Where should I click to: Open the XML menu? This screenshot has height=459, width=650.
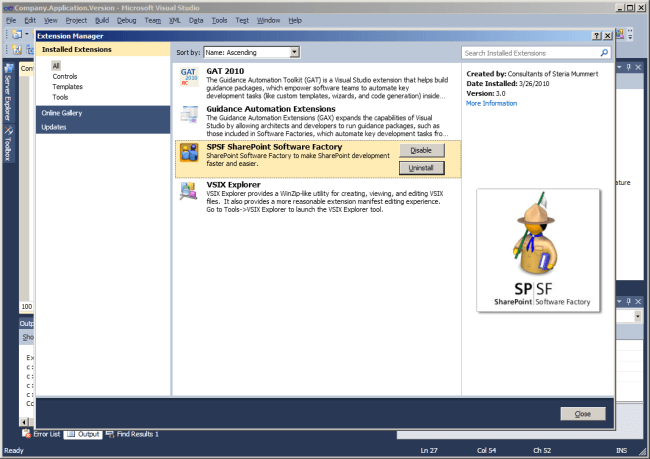(x=175, y=20)
